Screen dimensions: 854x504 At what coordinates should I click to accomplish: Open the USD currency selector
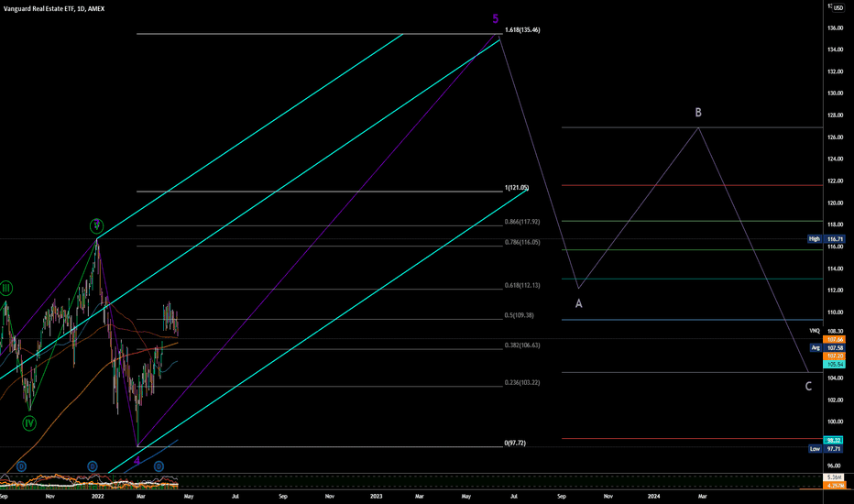[838, 8]
